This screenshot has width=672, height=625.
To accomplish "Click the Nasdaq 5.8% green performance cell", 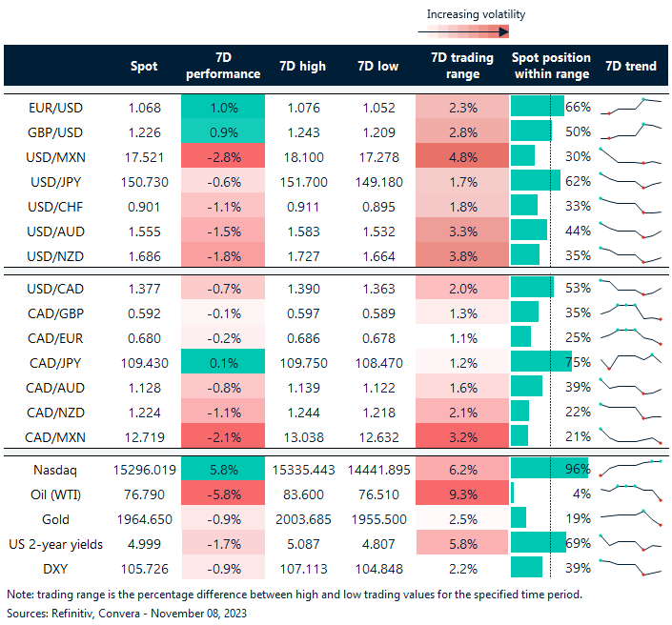I will (x=221, y=468).
